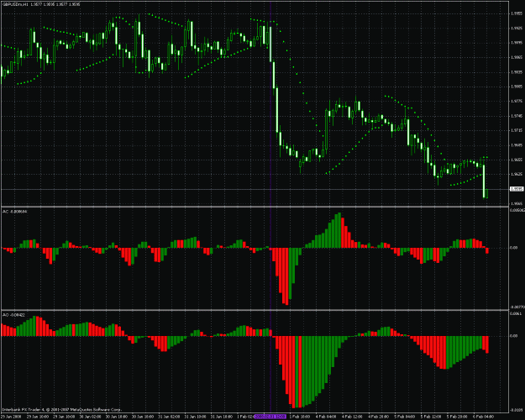Click the 31 Jan 02:00 time axis label

(169, 417)
